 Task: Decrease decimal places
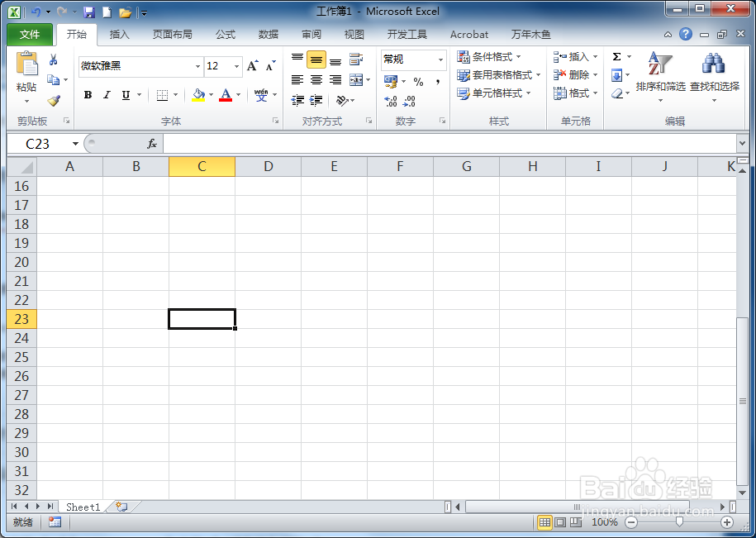pos(409,101)
